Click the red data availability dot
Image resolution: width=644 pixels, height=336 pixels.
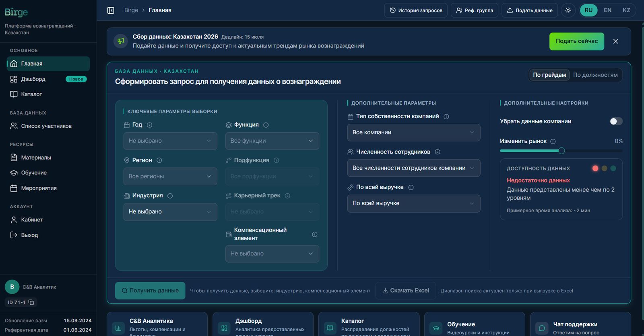(595, 168)
